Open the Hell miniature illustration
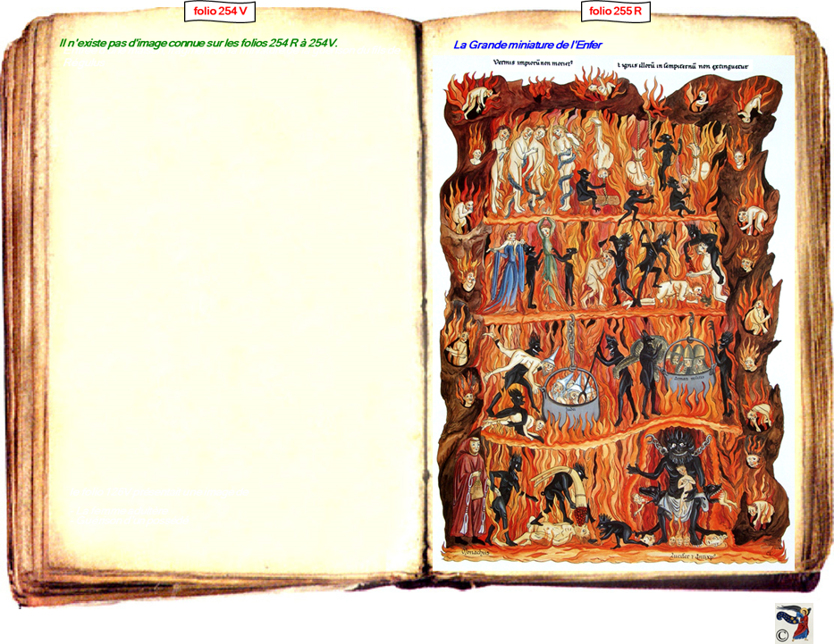Viewport: 834px width, 644px height. point(612,313)
